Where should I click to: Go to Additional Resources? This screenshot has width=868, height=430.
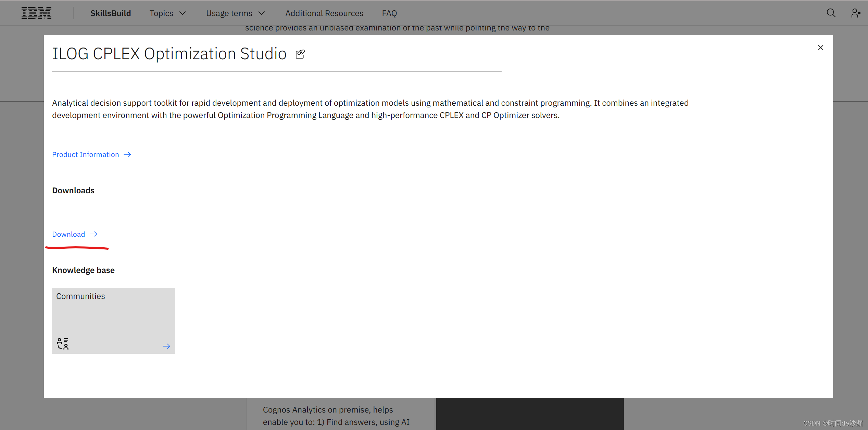(324, 13)
